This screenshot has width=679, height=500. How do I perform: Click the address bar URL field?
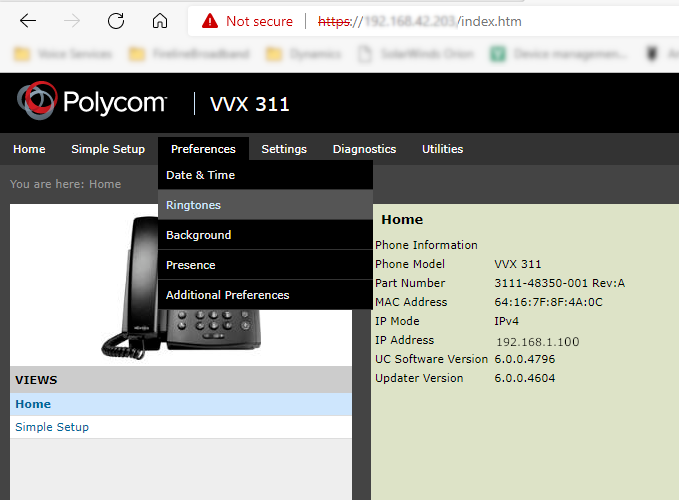click(433, 21)
